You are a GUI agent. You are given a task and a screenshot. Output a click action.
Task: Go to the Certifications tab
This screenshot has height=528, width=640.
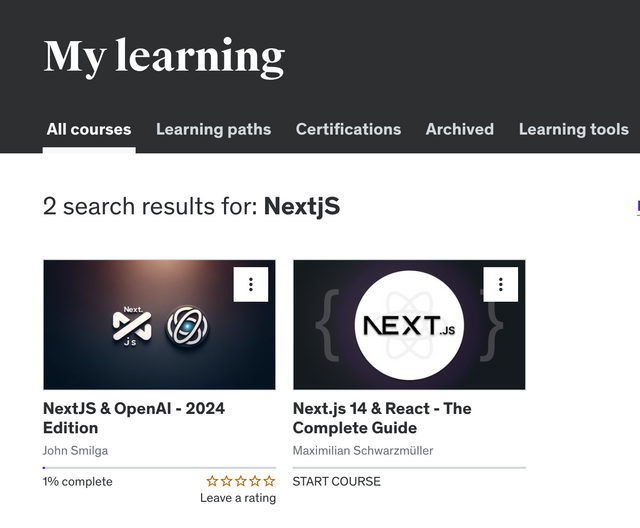348,129
